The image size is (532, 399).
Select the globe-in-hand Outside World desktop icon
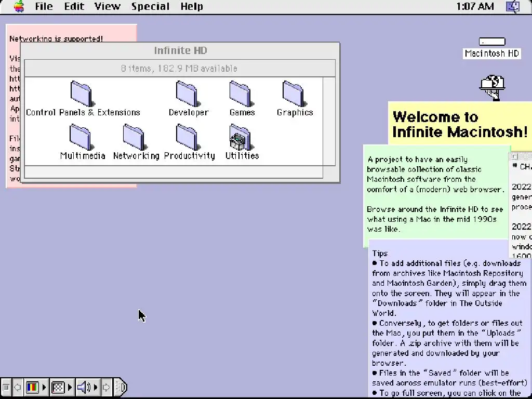pos(493,87)
